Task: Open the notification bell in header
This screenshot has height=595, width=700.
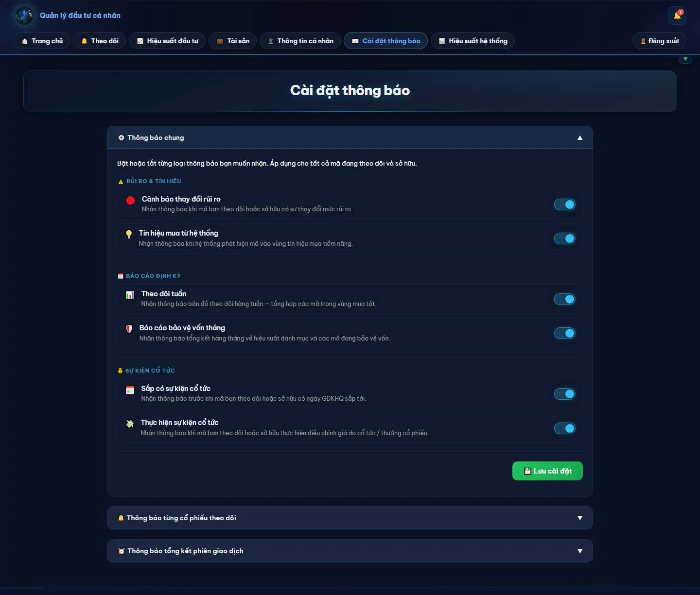Action: click(677, 16)
